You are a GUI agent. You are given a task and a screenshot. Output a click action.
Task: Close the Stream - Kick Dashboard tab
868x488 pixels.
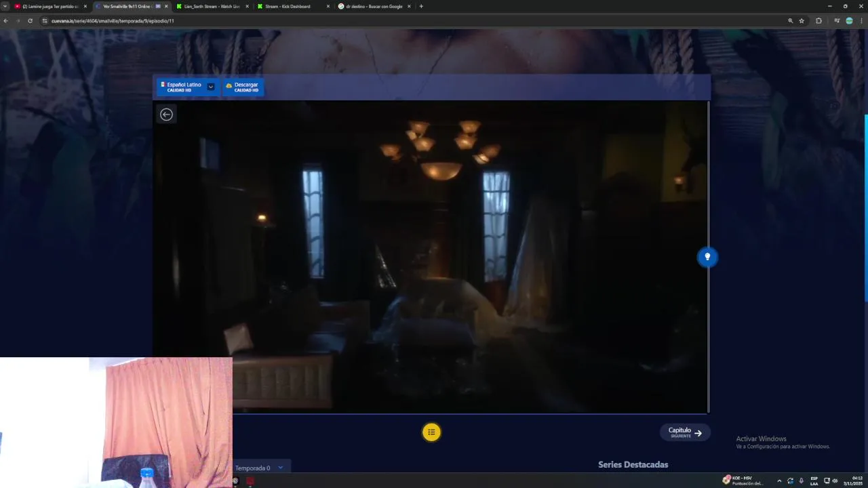[328, 6]
